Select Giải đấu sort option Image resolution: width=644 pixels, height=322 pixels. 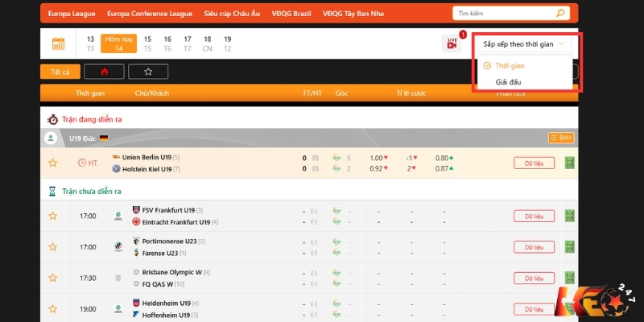(x=508, y=82)
